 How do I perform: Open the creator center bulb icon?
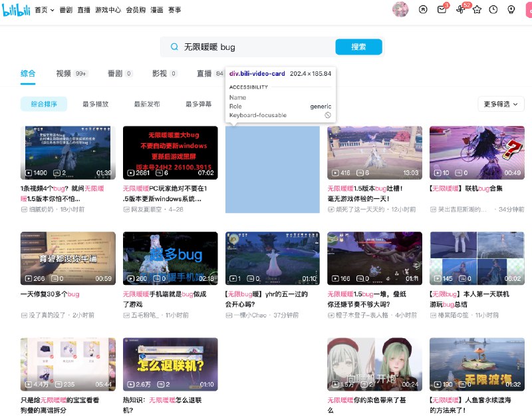[x=512, y=10]
